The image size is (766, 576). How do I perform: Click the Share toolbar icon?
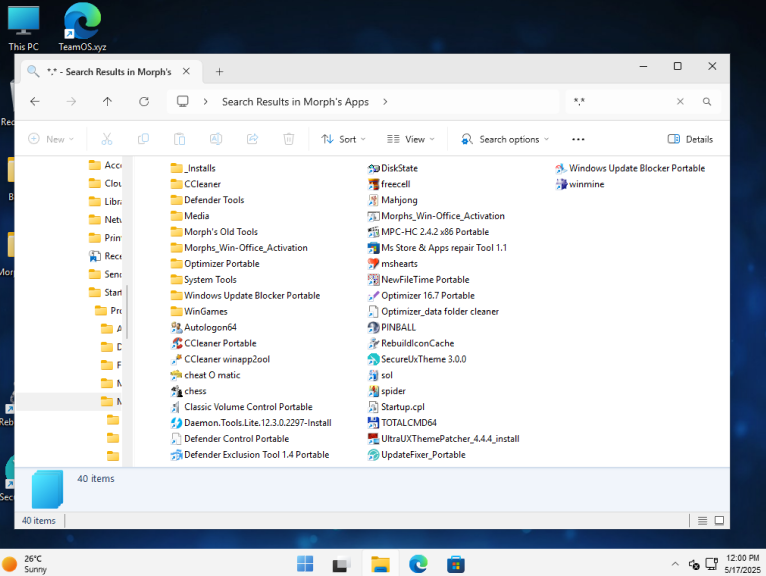[253, 139]
